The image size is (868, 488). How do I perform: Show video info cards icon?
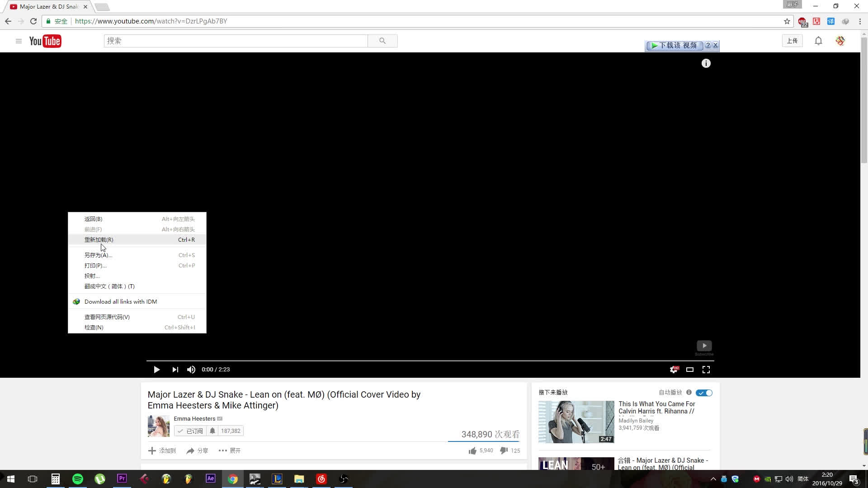click(x=706, y=64)
